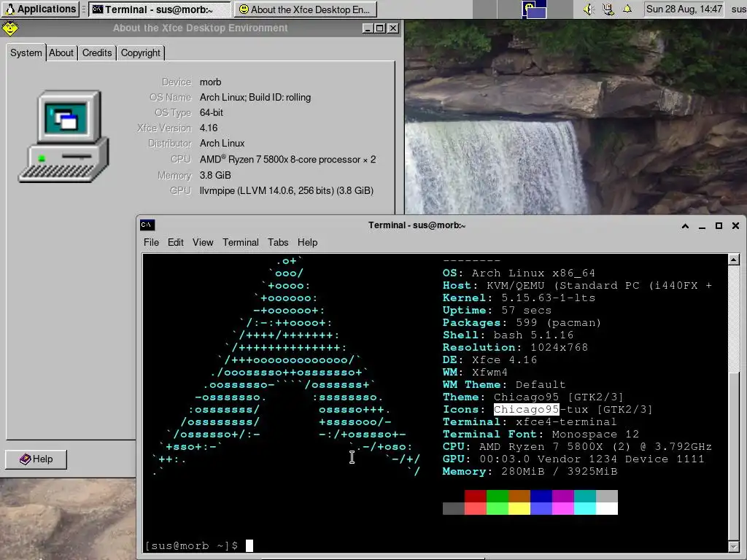This screenshot has width=747, height=560.
Task: Click the terminal scrollbar down arrow
Action: tap(734, 546)
